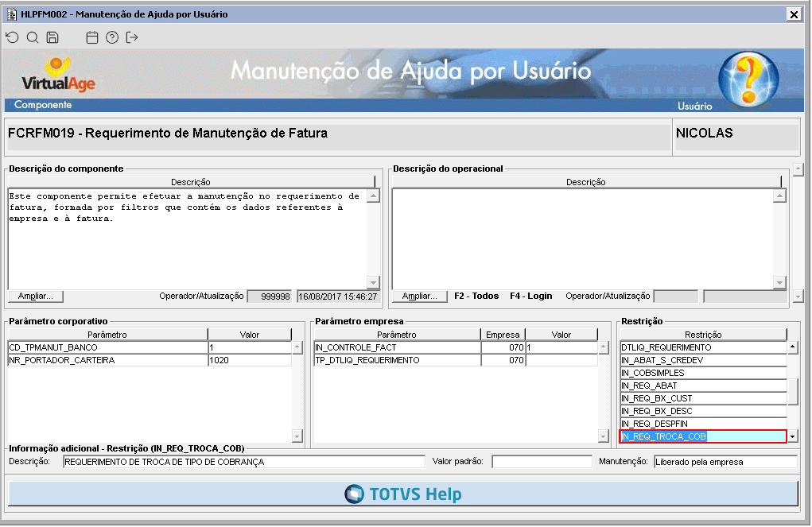Image resolution: width=812 pixels, height=527 pixels.
Task: Click the undo/refresh arrow toolbar icon
Action: (x=13, y=37)
